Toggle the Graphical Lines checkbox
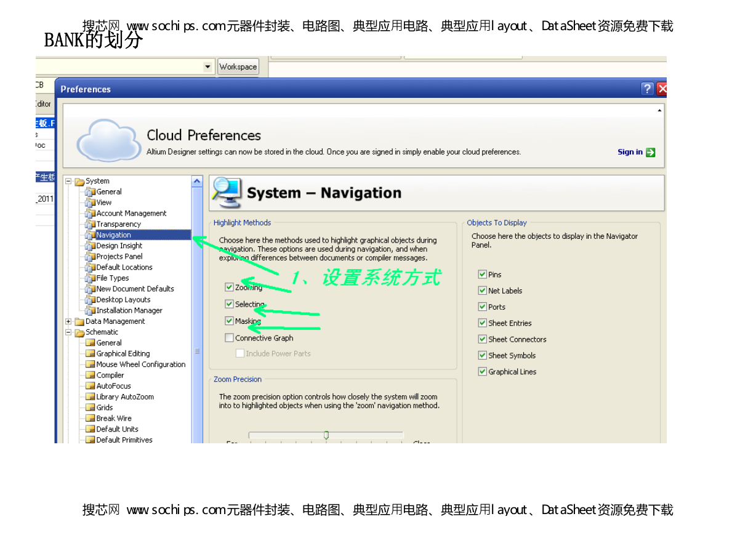The image size is (756, 535). (483, 372)
